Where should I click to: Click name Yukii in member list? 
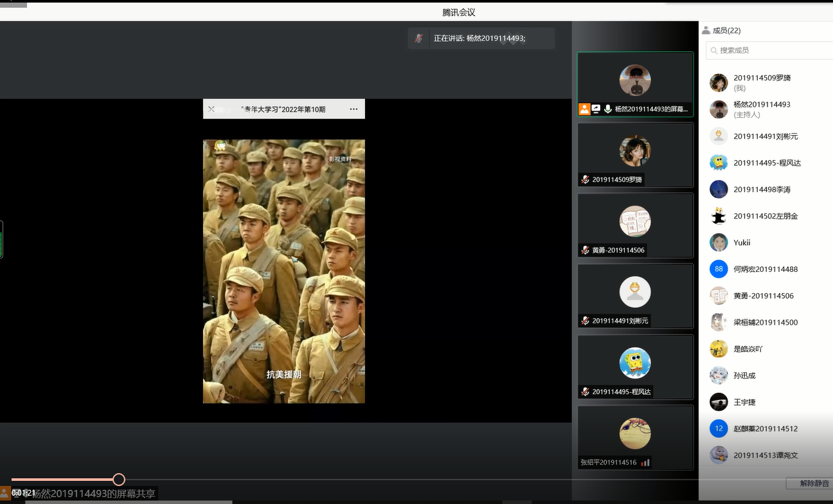[x=742, y=243]
